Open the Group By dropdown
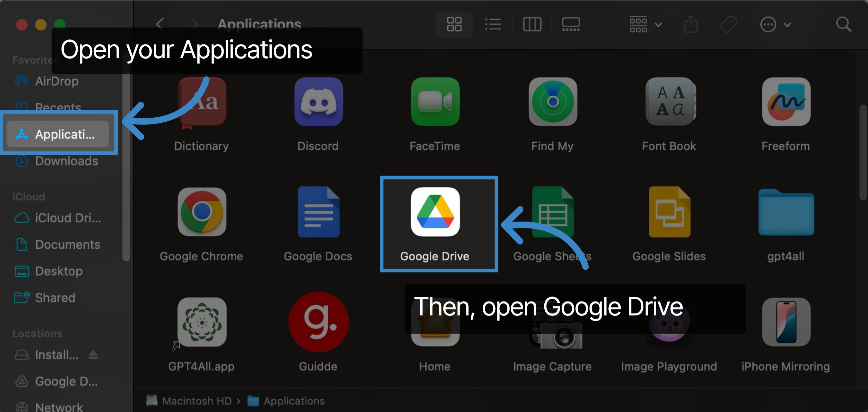The width and height of the screenshot is (868, 412). (x=646, y=24)
